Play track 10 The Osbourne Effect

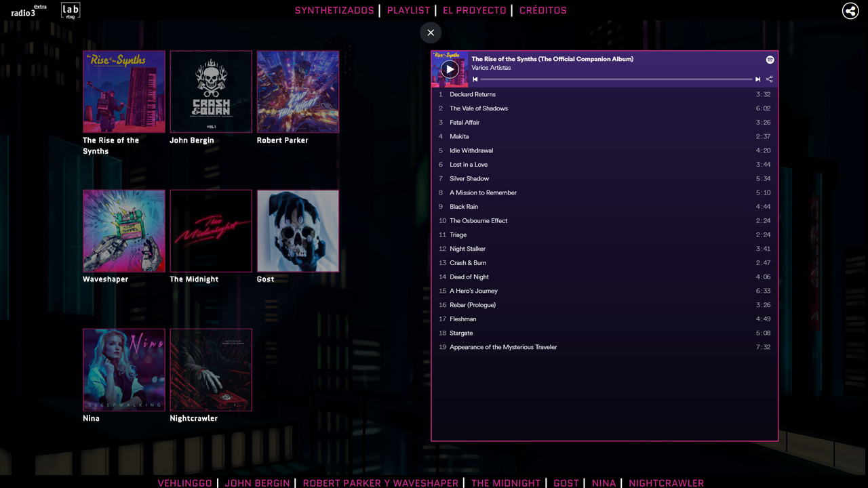[605, 221]
